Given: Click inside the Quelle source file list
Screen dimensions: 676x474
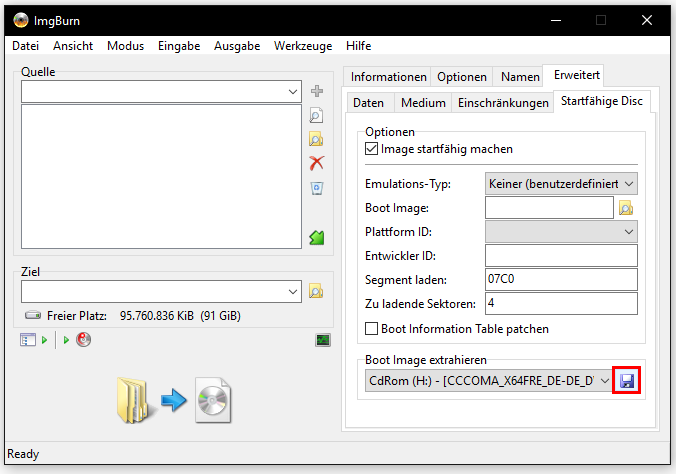Looking at the screenshot, I should 161,176.
